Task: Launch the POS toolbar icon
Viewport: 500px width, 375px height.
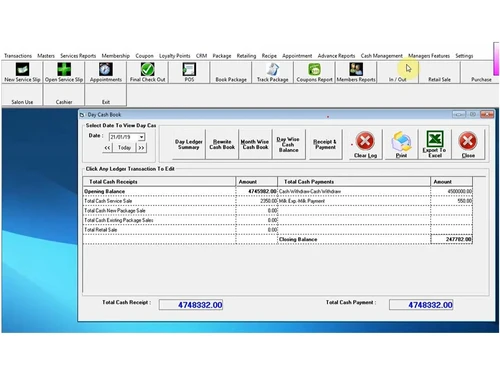Action: 189,69
